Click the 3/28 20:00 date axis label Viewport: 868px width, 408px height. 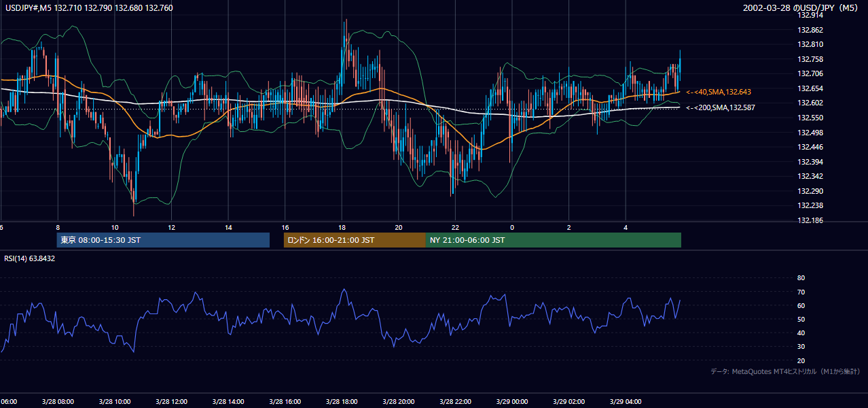(399, 402)
